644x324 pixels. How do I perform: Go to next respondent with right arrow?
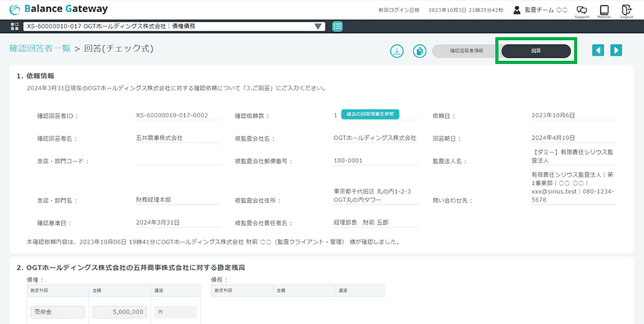(x=616, y=50)
